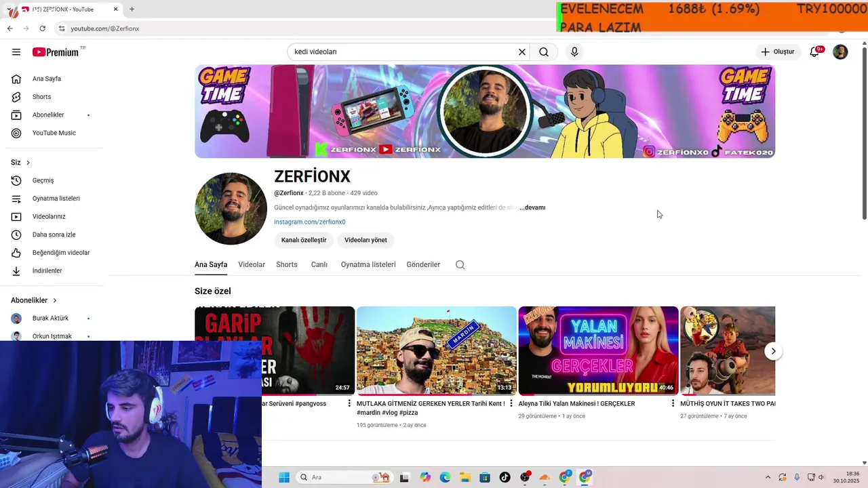Click the Windows taskbar search box

[x=346, y=477]
